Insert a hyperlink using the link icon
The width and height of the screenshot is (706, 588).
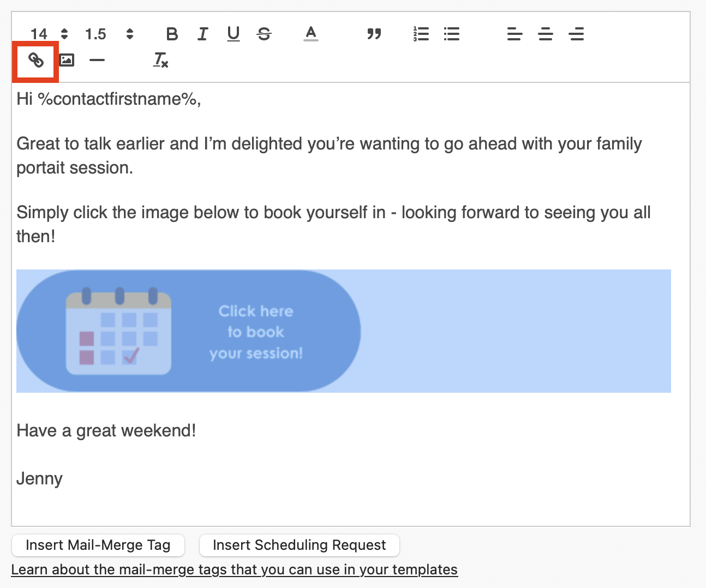(35, 61)
